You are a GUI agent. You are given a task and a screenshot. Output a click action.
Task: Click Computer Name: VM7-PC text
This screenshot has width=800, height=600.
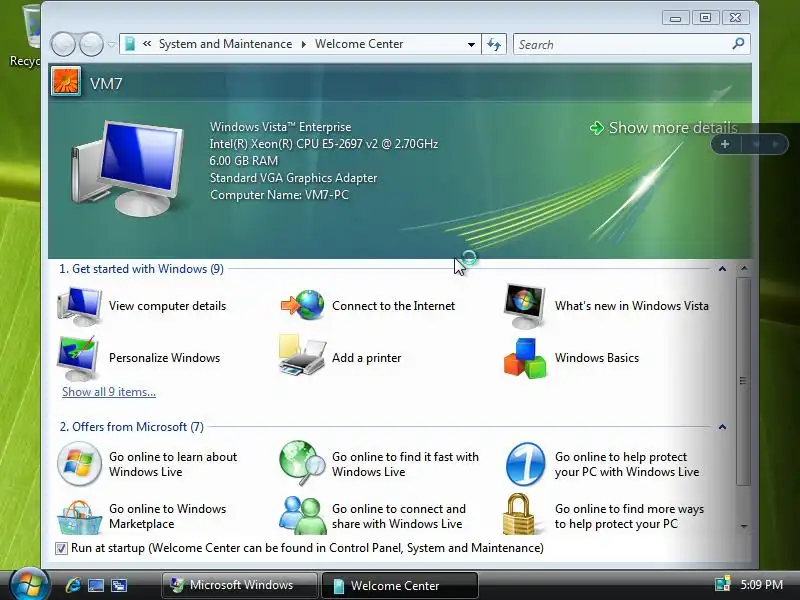click(279, 195)
